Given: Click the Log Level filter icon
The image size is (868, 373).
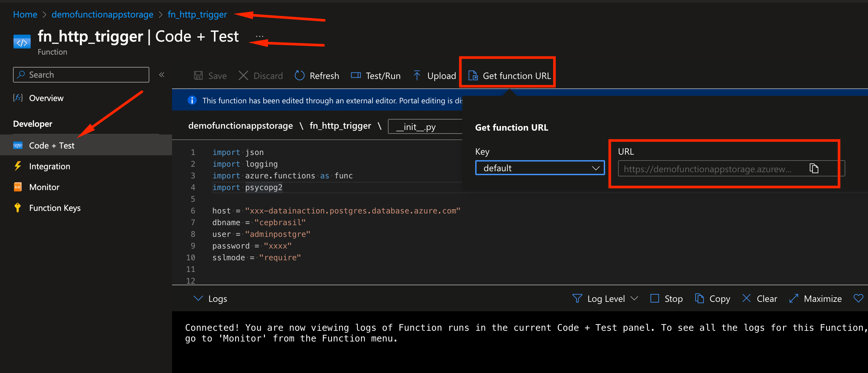Looking at the screenshot, I should click(x=577, y=299).
